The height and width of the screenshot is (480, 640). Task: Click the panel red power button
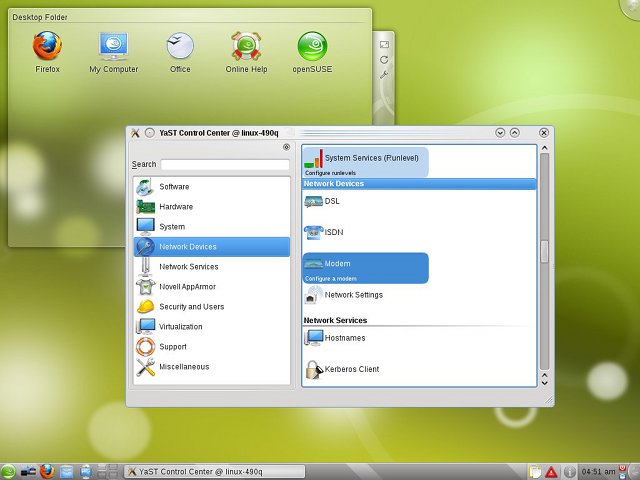click(622, 468)
